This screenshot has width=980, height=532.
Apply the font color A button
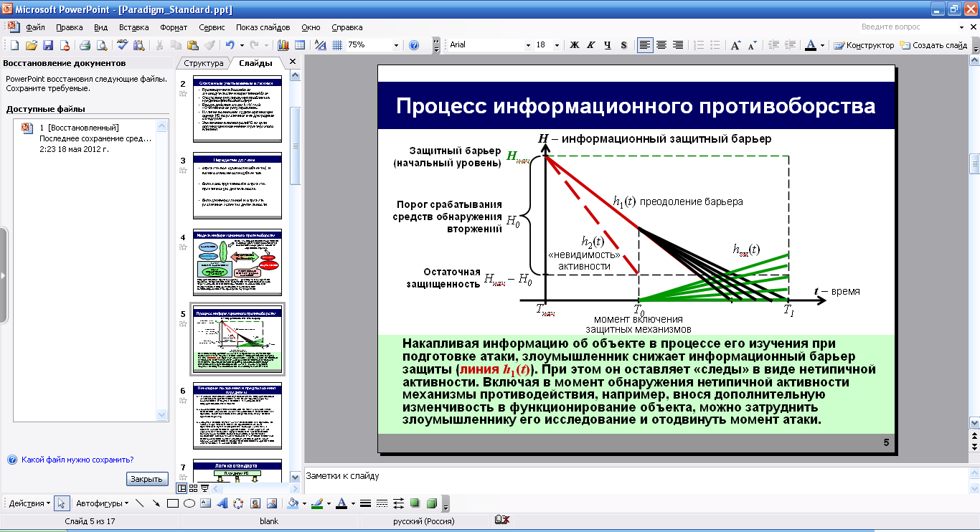(811, 45)
